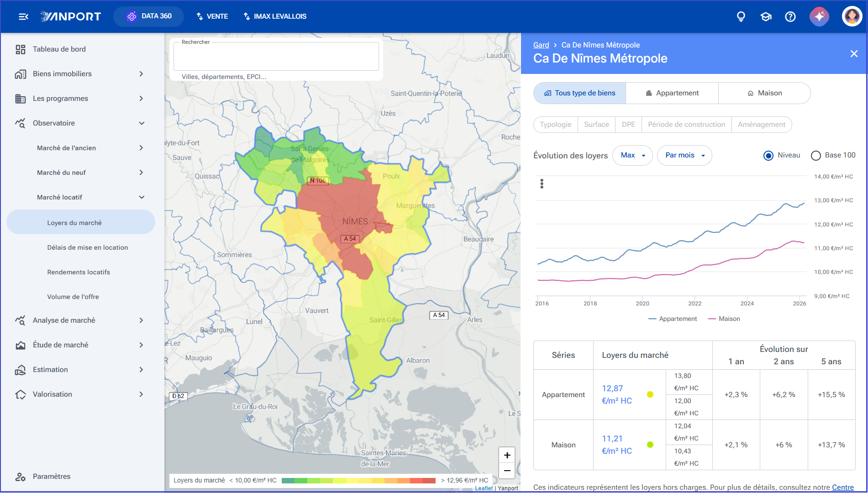This screenshot has width=868, height=493.
Task: Zoom out on the map
Action: 507,471
